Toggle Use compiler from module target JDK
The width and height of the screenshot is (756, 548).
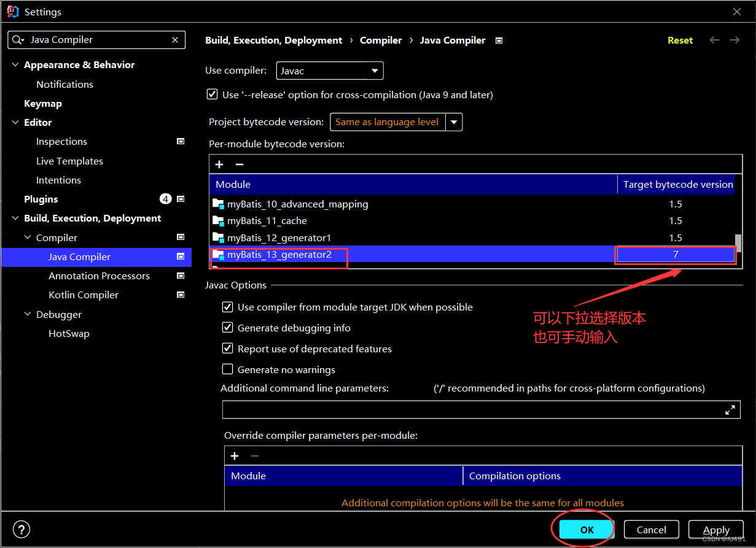227,307
